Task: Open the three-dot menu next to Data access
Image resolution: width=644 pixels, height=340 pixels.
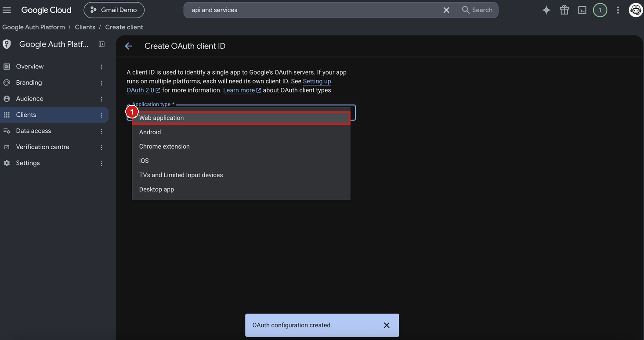Action: pyautogui.click(x=101, y=131)
